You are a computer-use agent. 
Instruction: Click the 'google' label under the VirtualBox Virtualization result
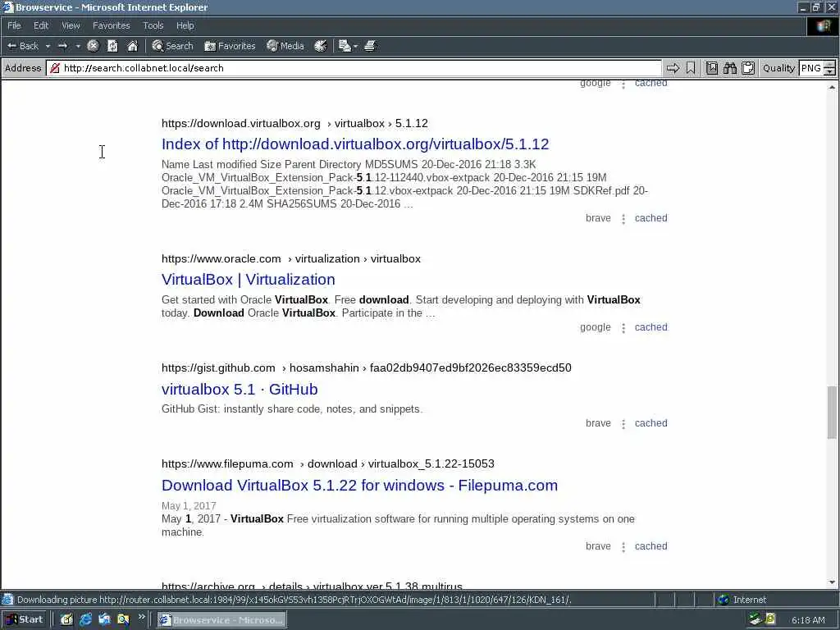tap(596, 327)
